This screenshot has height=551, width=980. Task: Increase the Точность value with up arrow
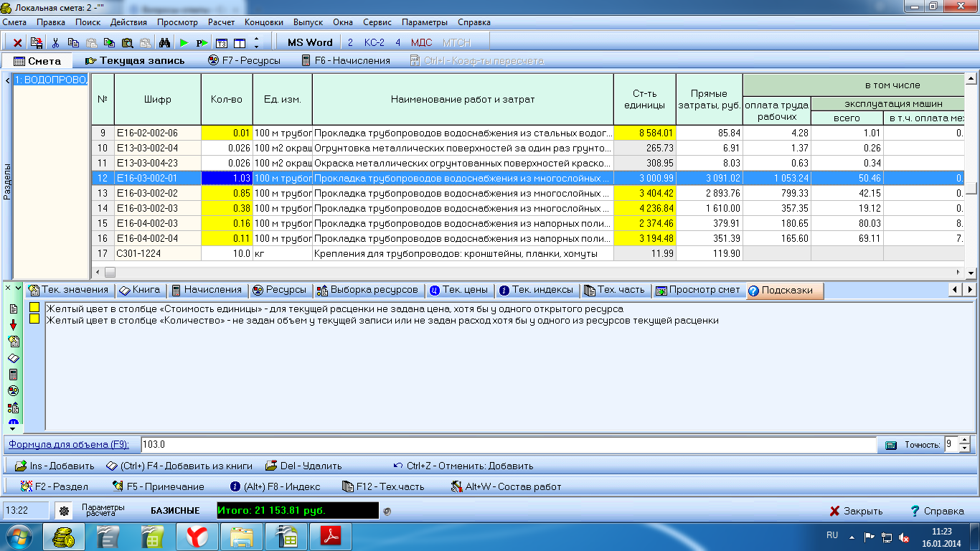(x=963, y=441)
